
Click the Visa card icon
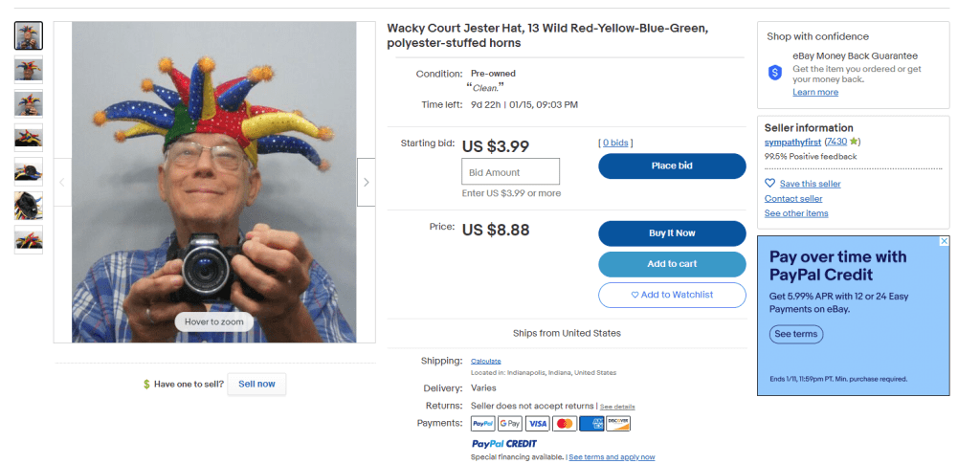(537, 423)
